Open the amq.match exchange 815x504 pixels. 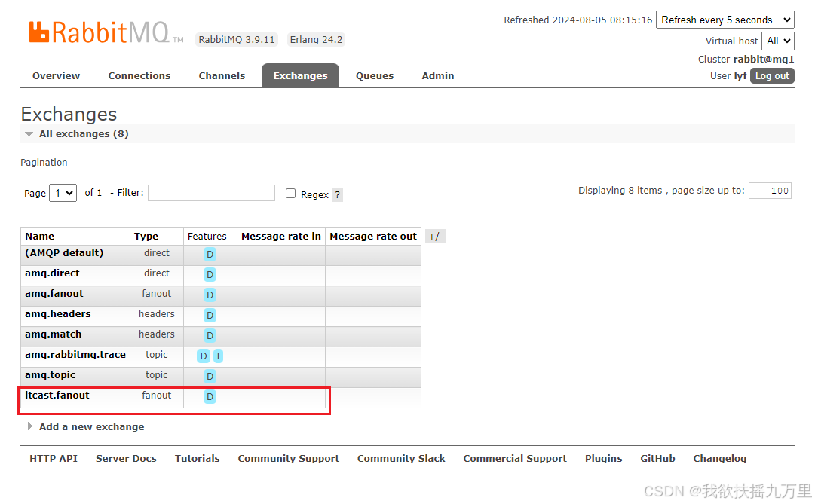[53, 334]
